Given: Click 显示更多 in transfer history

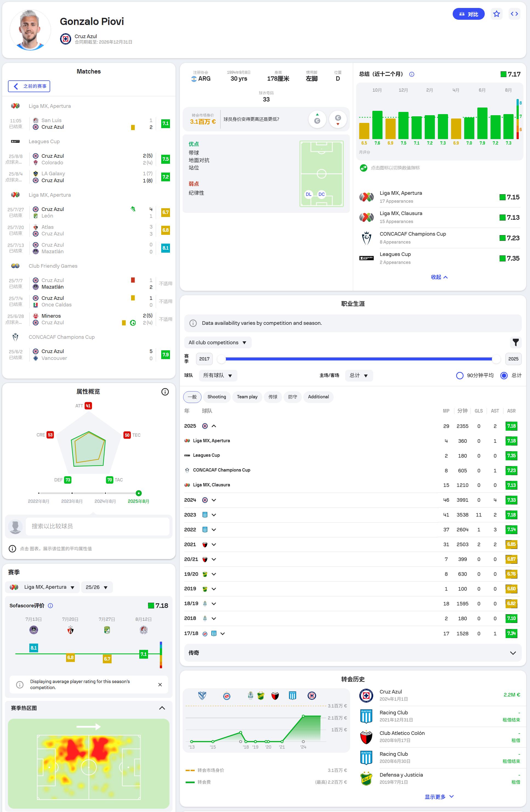Looking at the screenshot, I should [x=439, y=797].
